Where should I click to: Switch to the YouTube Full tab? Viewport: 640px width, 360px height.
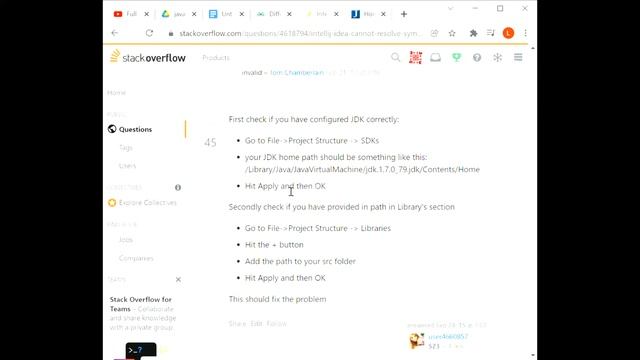tap(131, 14)
